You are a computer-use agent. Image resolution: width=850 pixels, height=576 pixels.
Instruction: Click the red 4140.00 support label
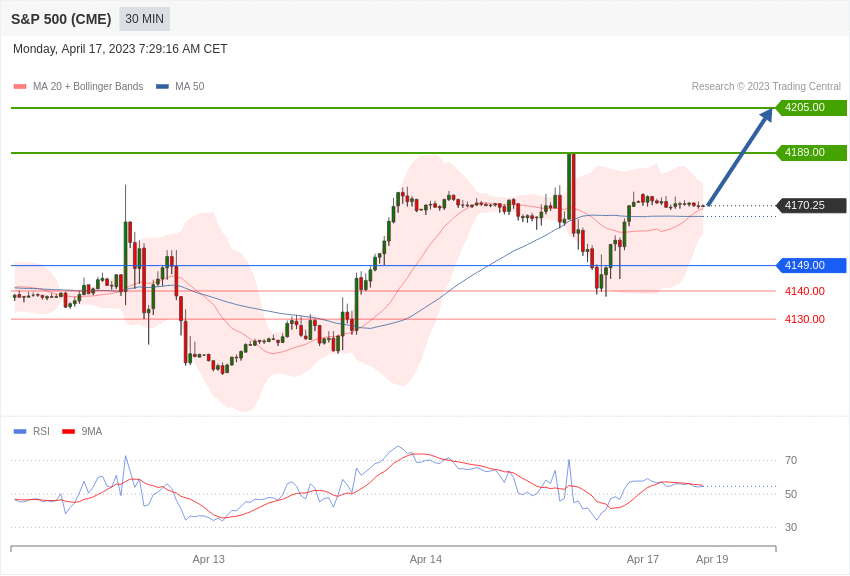(x=805, y=292)
